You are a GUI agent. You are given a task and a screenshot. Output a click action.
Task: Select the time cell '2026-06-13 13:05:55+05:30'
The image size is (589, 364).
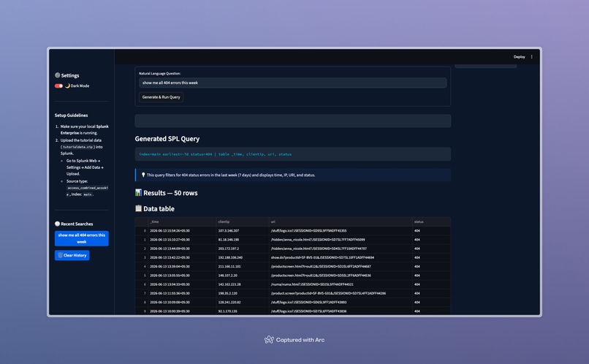(182, 276)
